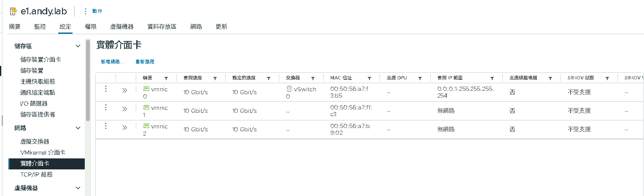
Task: Switch to the 監控 tab
Action: pos(40,27)
